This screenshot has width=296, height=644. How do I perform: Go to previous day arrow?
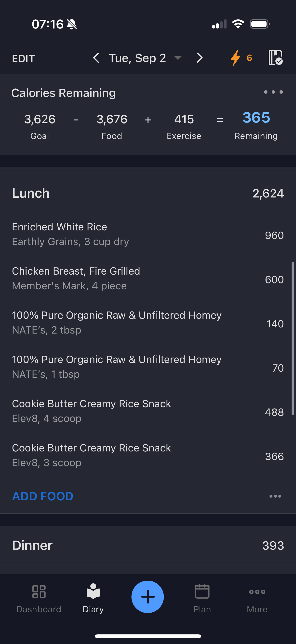[96, 58]
